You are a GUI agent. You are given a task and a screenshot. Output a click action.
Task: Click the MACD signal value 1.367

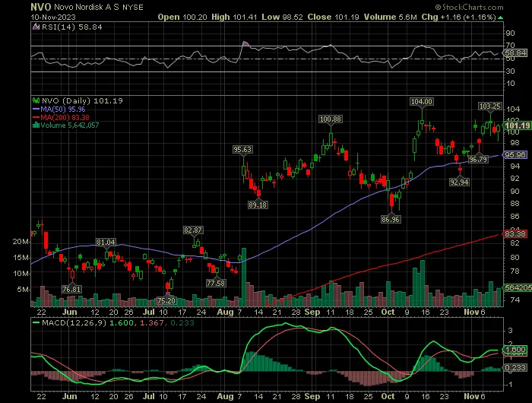click(x=152, y=323)
